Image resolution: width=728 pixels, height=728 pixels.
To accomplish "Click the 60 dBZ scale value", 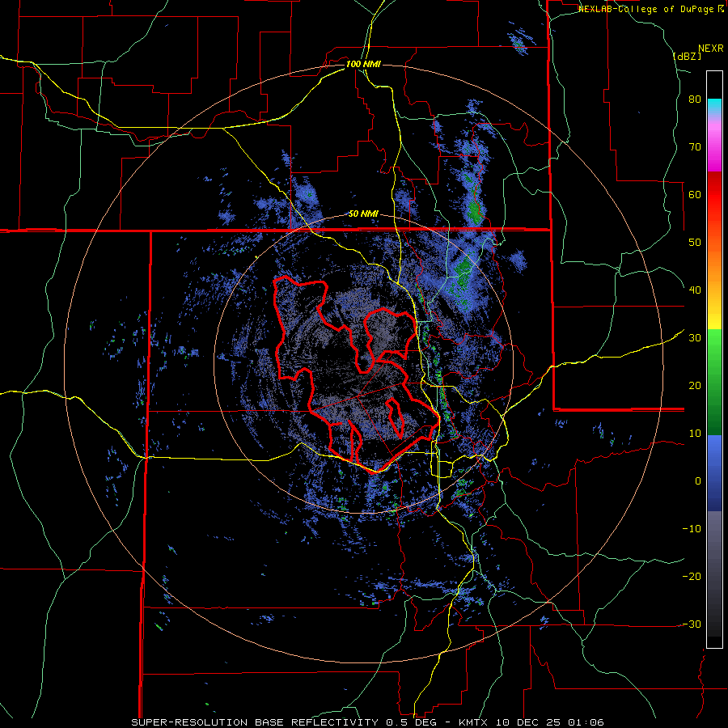I will tap(695, 194).
